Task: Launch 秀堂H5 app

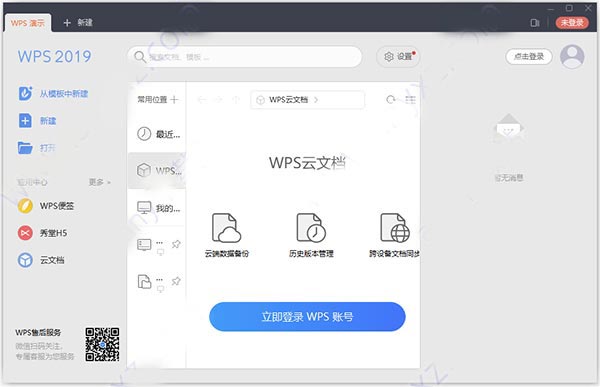Action: pos(42,233)
